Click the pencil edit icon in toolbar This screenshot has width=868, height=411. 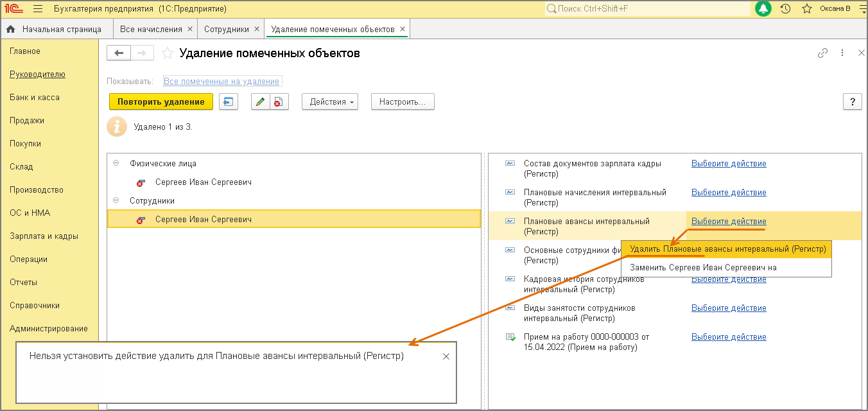tap(260, 102)
